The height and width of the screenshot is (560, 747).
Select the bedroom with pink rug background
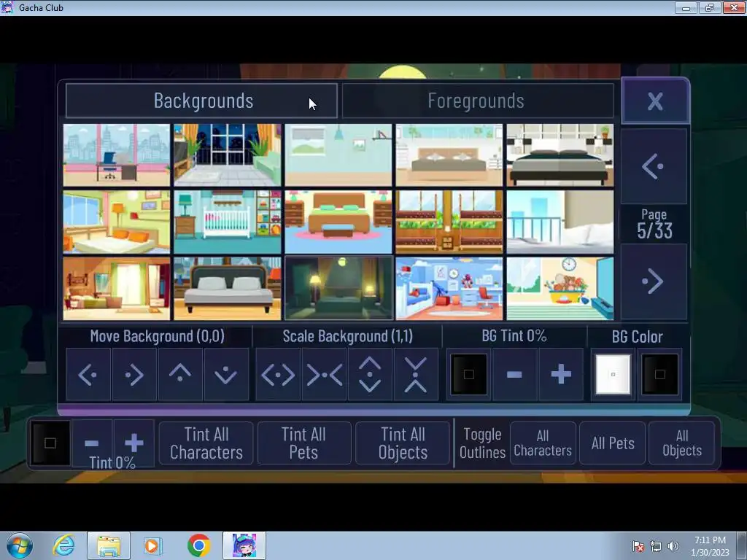(338, 222)
